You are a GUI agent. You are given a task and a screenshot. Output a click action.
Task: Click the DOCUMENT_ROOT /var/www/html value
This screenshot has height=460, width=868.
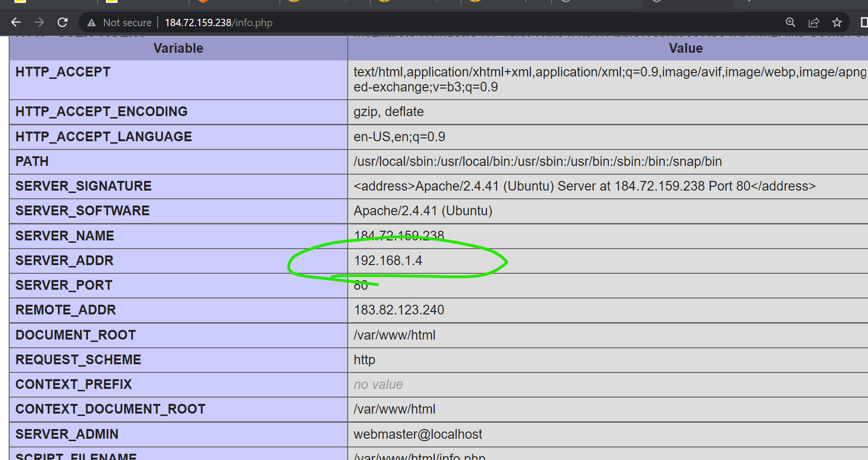(x=395, y=335)
